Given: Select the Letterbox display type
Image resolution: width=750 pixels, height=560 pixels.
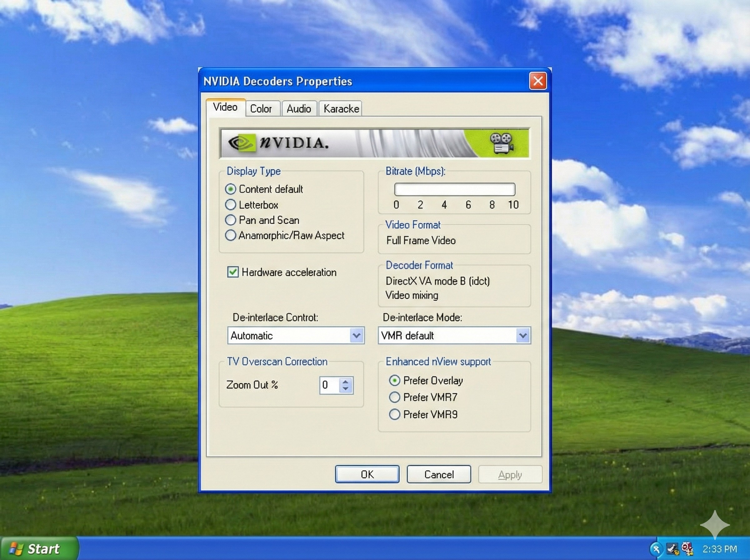Looking at the screenshot, I should tap(231, 204).
